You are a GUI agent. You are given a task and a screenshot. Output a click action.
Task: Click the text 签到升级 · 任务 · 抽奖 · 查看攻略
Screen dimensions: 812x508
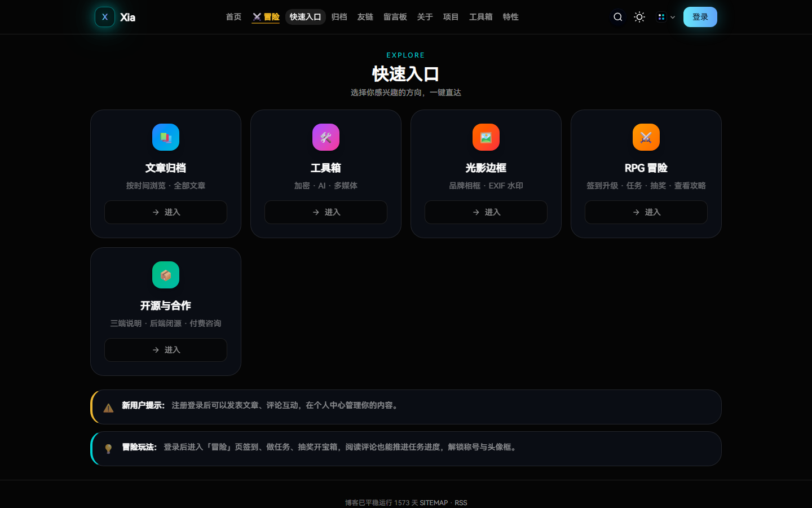pos(646,186)
